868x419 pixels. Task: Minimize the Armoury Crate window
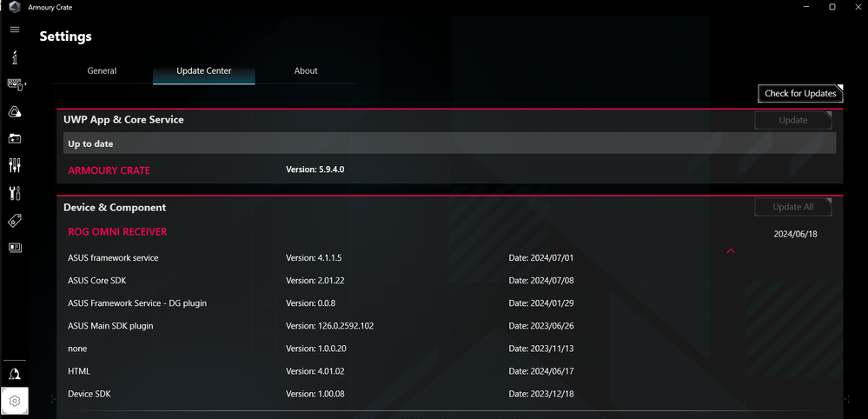pos(806,7)
